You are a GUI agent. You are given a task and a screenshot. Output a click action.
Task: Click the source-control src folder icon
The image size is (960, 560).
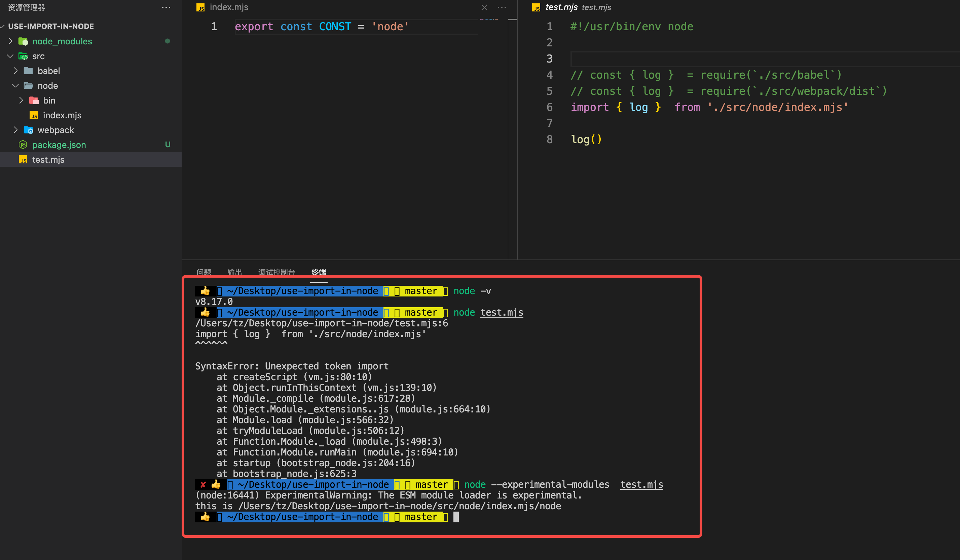23,56
